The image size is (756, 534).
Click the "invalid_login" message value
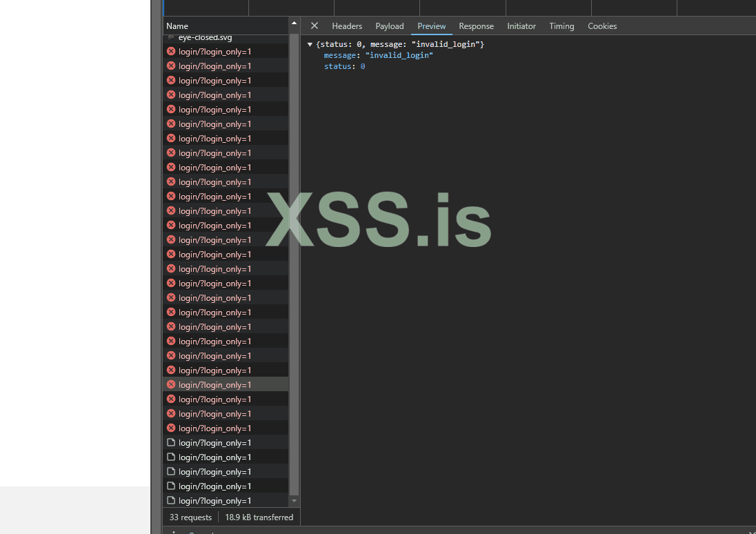pyautogui.click(x=399, y=55)
